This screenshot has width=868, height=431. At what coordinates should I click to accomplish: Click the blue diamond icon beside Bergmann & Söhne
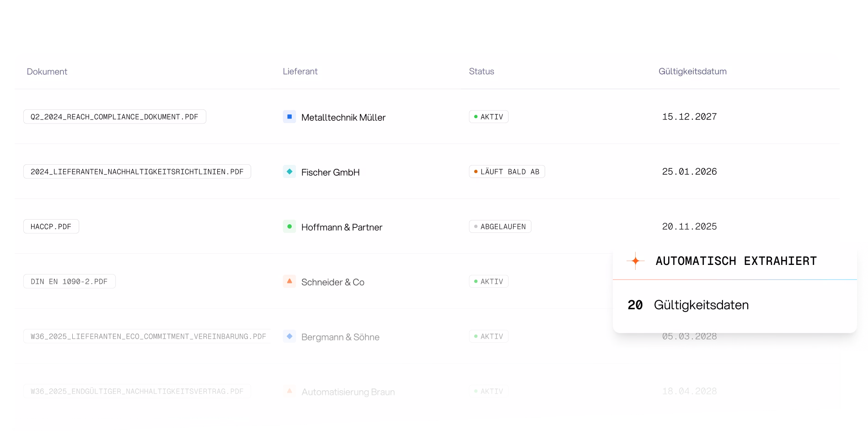(x=289, y=336)
